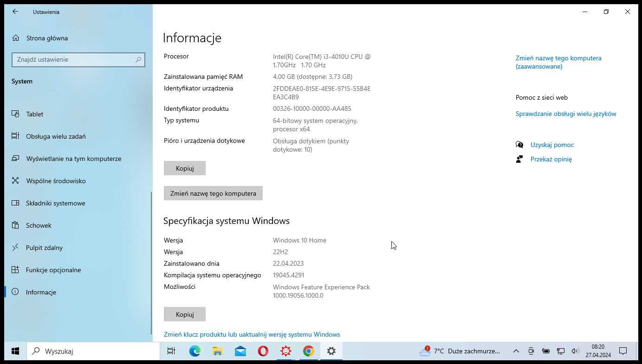642x364 pixels.
Task: Open the clock and date 08:20
Action: 598,351
